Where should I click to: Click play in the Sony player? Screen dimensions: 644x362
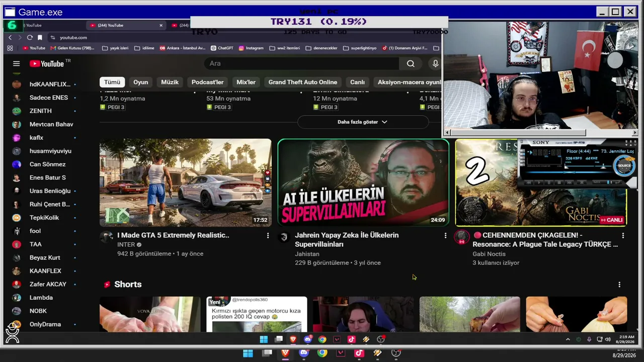pos(539,182)
